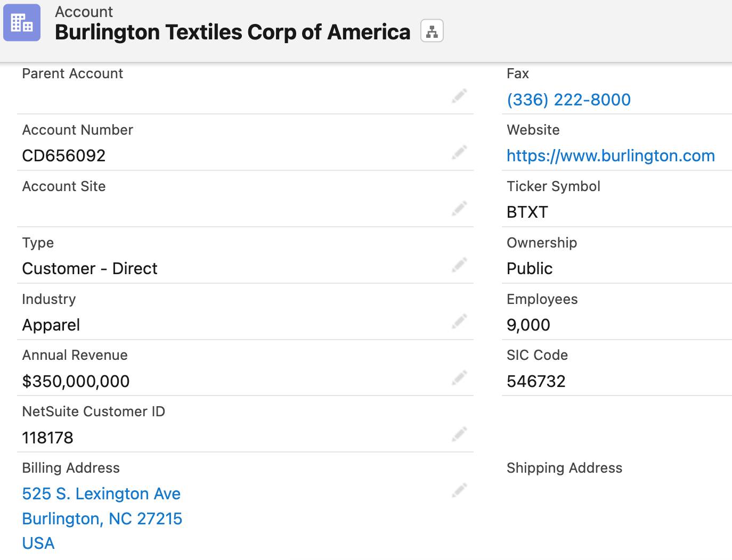The image size is (732, 560).
Task: Open the burlington.com website link
Action: [x=611, y=155]
